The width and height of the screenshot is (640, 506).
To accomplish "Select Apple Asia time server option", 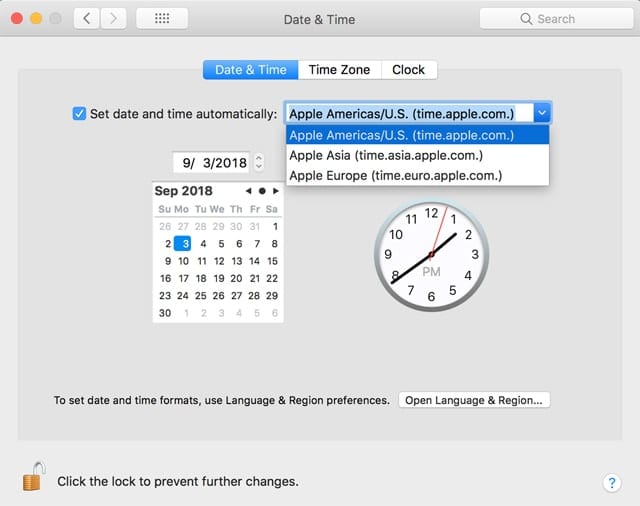I will pos(386,155).
